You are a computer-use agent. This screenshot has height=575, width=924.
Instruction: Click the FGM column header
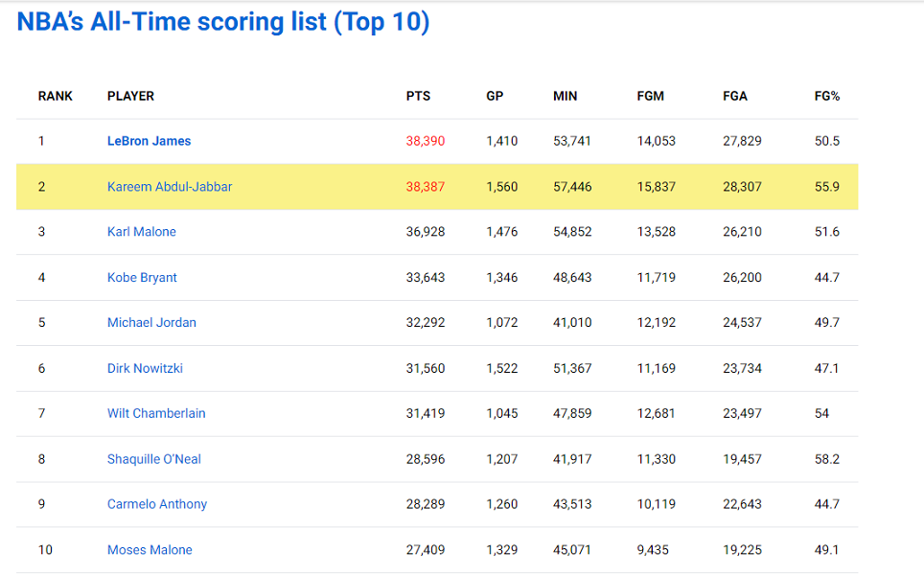(651, 96)
